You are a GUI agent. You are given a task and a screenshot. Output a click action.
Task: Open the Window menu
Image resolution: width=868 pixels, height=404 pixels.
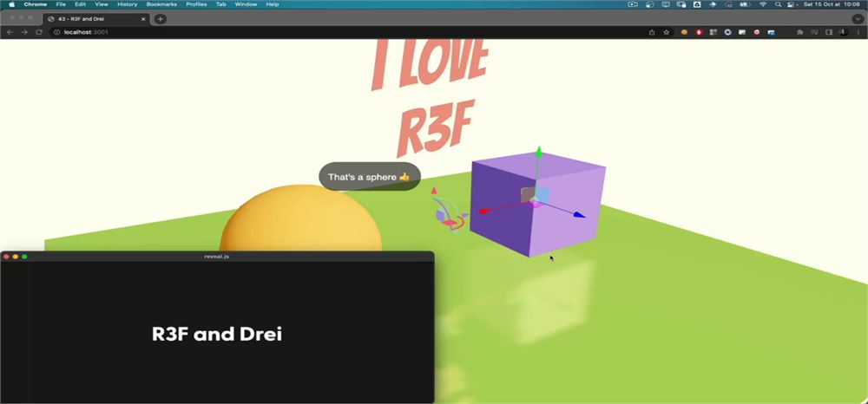pos(246,4)
